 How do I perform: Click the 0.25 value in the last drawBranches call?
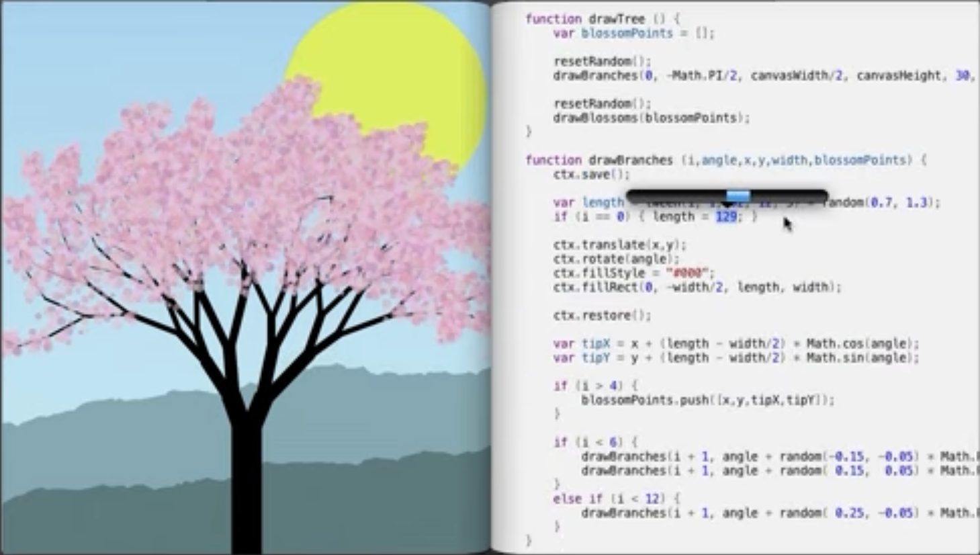coord(849,513)
